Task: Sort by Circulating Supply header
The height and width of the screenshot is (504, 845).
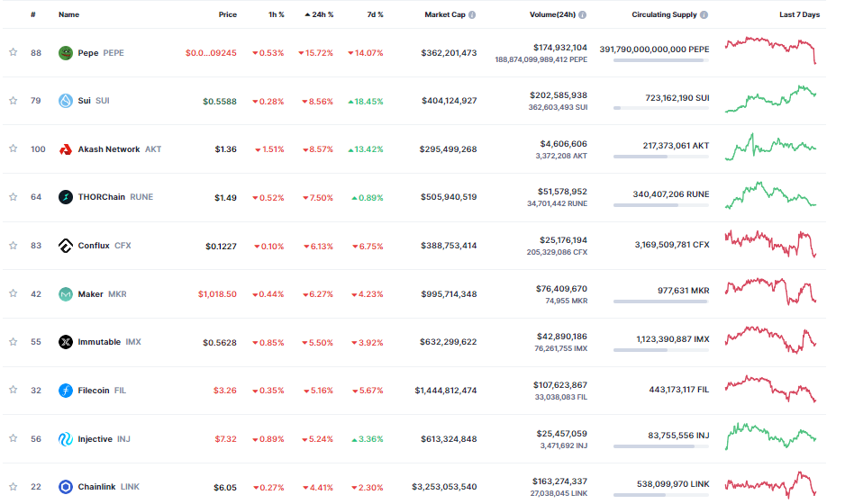Action: tap(664, 14)
